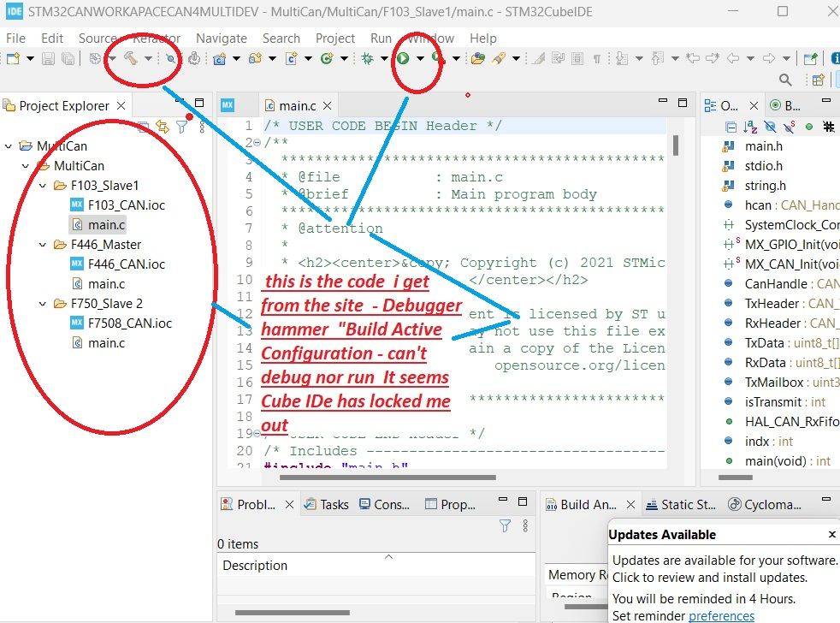The width and height of the screenshot is (840, 623).
Task: Click the editor horizontal scrollbar
Action: pos(387,478)
